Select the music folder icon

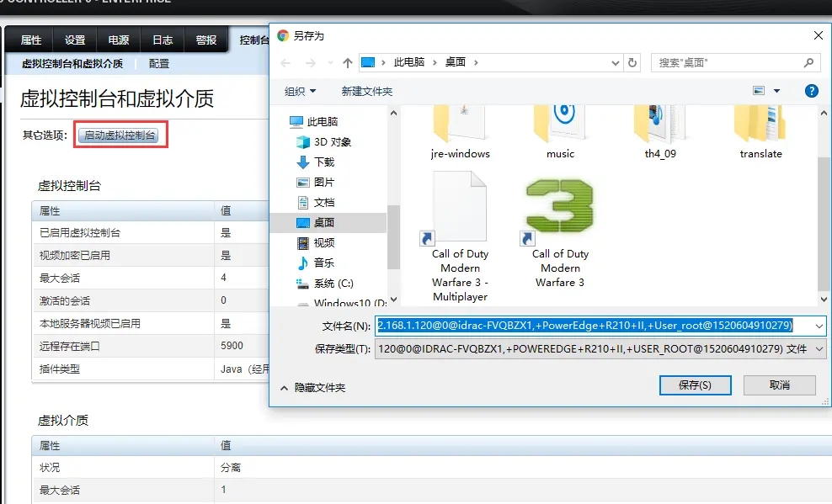[x=560, y=126]
